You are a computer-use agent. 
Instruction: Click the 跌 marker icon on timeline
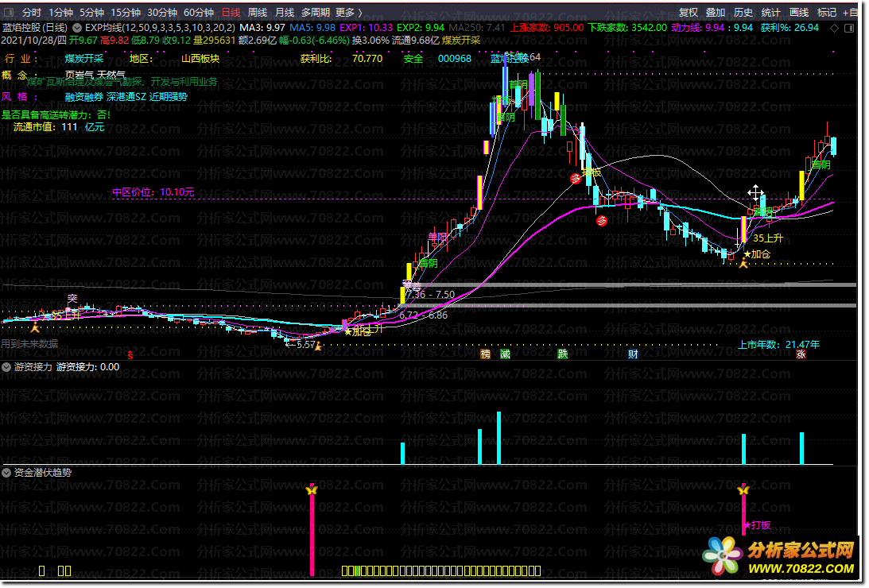point(563,354)
